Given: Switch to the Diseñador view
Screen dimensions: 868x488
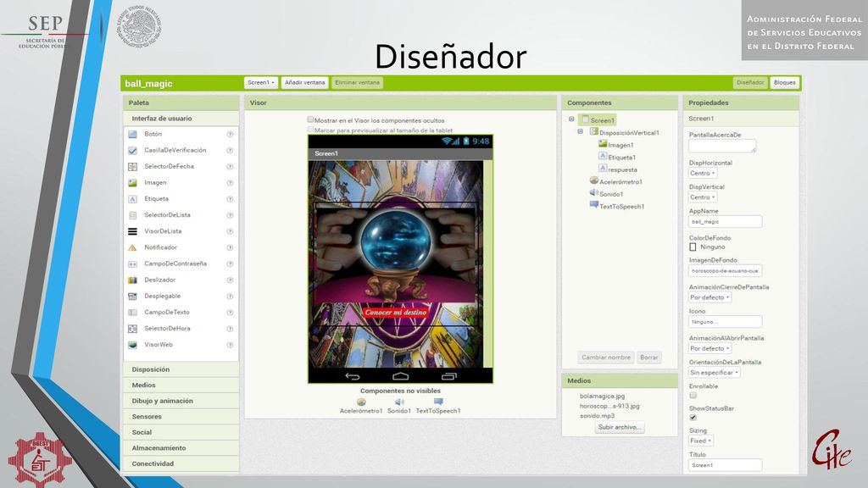Looking at the screenshot, I should tap(750, 82).
